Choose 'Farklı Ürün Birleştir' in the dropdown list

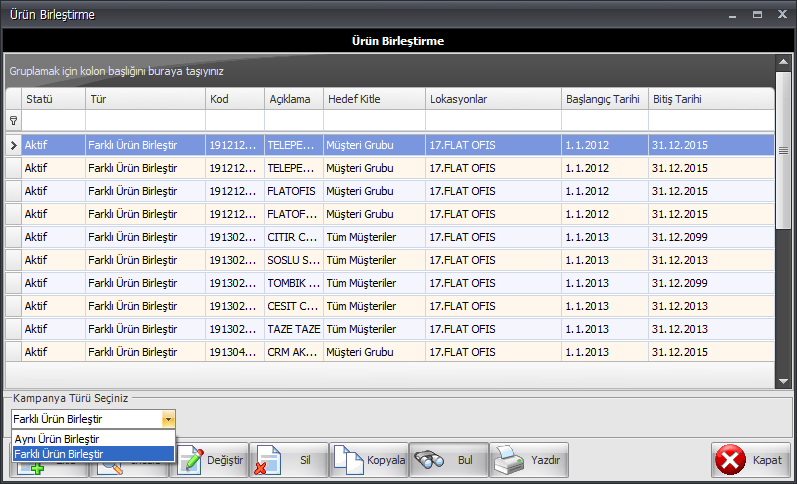[59, 454]
